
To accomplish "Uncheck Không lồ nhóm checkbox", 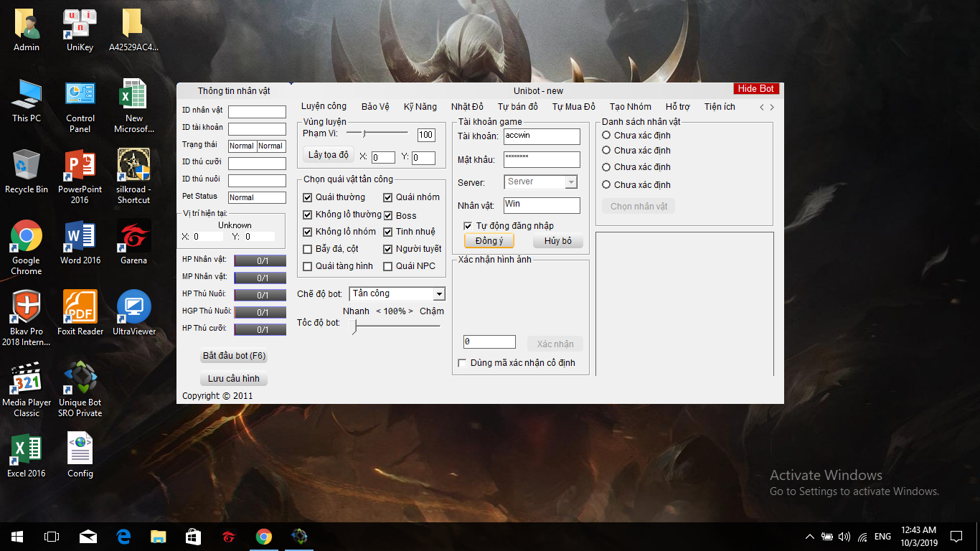I will click(308, 232).
